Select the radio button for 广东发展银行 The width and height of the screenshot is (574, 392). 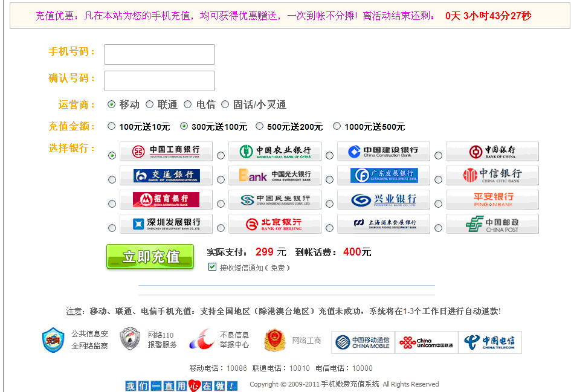(x=329, y=180)
